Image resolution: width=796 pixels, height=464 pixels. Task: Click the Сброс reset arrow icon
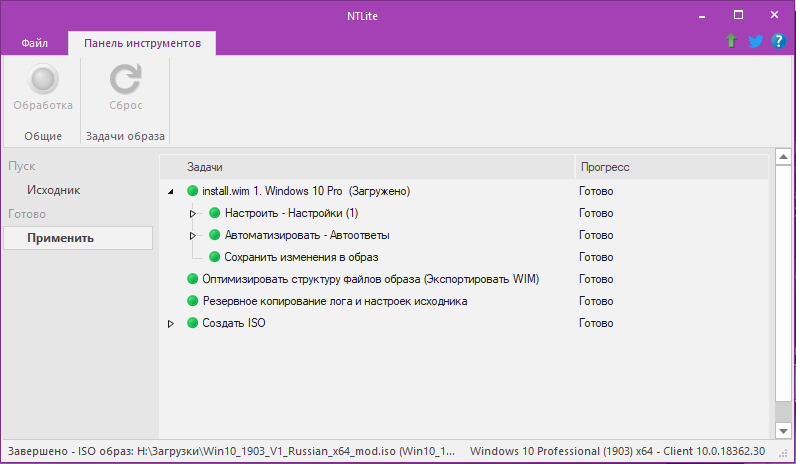click(125, 79)
